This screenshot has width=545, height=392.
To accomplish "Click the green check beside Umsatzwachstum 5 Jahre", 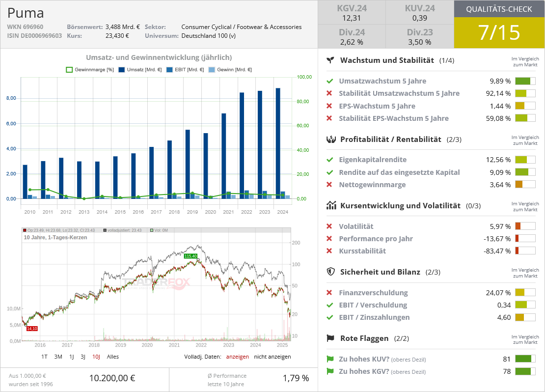I will coord(329,81).
